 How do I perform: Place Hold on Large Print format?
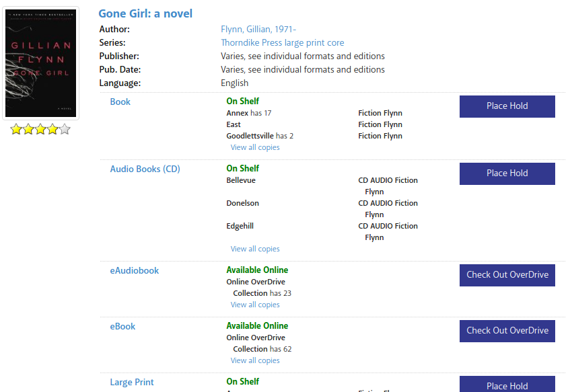(507, 385)
